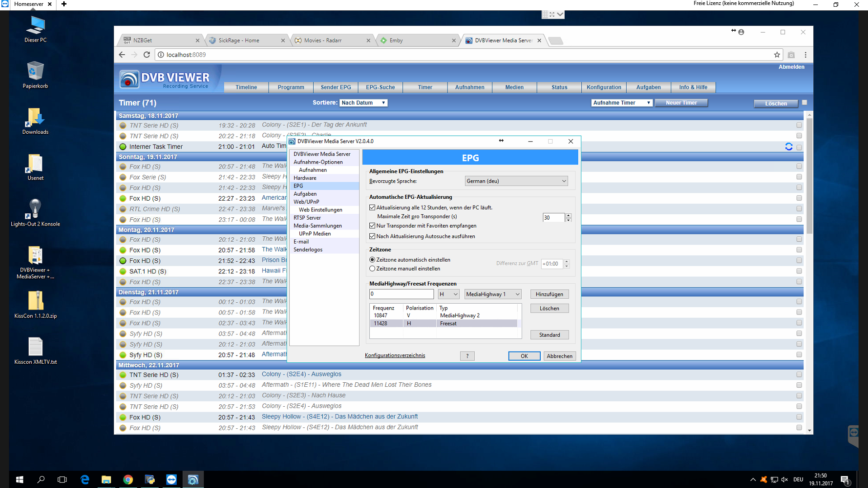The height and width of the screenshot is (488, 868).
Task: Open the TeamViewer toolbar expand chevron
Action: pos(560,14)
